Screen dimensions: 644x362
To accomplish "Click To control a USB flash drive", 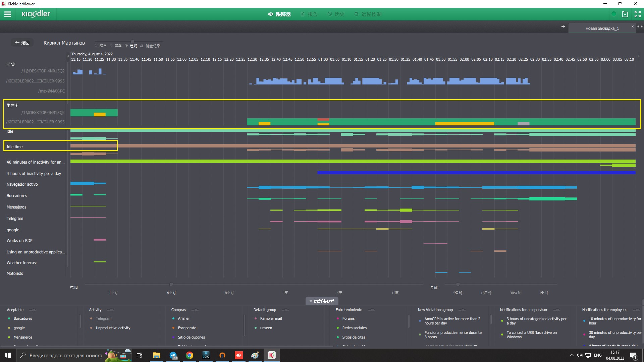I will 531,335.
